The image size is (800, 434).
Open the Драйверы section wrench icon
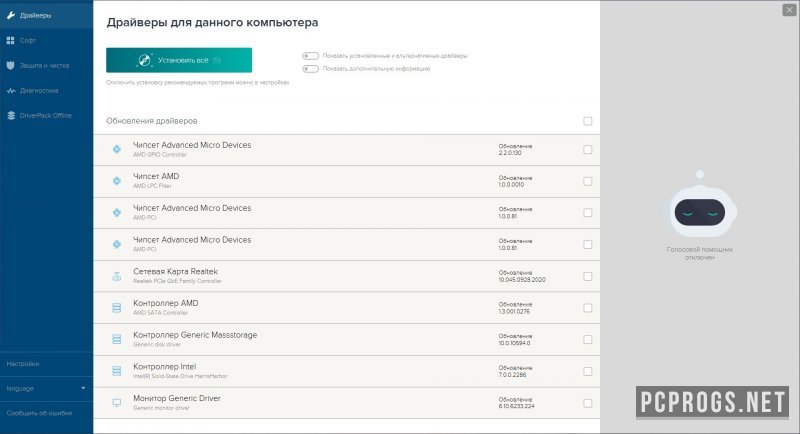11,15
